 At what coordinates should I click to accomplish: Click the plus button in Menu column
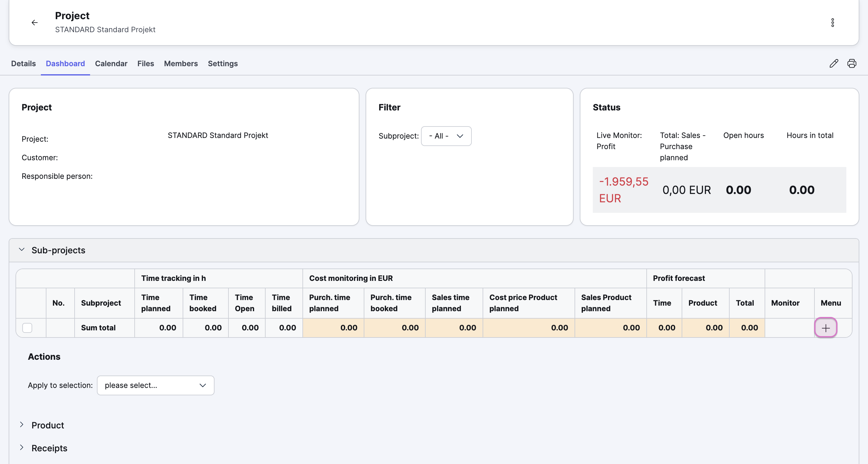826,328
